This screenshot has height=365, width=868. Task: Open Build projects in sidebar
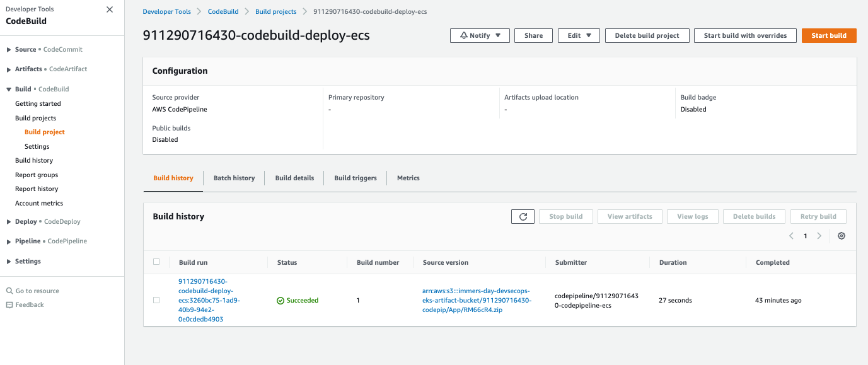point(35,118)
